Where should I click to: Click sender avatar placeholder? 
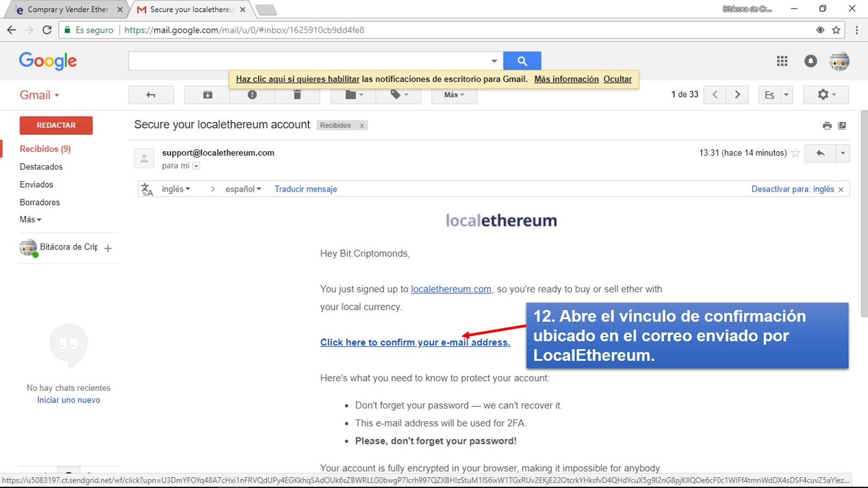pos(144,159)
